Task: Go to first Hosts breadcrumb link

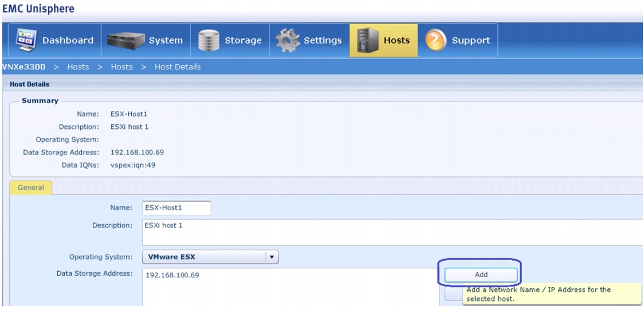Action: [78, 66]
